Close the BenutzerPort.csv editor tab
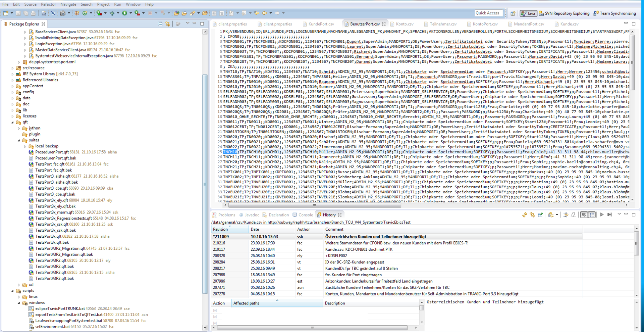Image resolution: width=644 pixels, height=332 pixels. coord(384,24)
